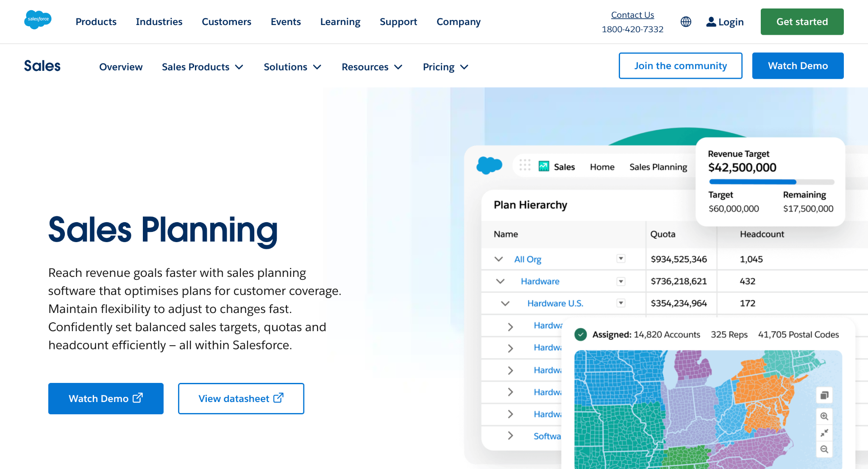
Task: Zoom out on the territory map
Action: 824,449
